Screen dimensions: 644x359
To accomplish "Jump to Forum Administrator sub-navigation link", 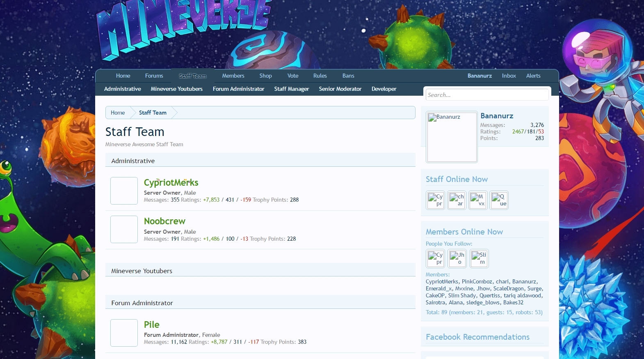I will (x=238, y=89).
